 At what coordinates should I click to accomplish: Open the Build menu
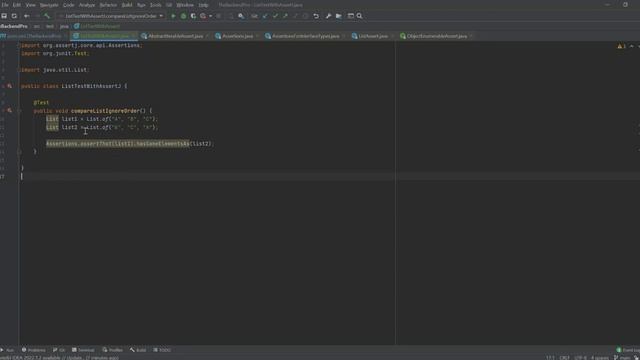[x=127, y=5]
